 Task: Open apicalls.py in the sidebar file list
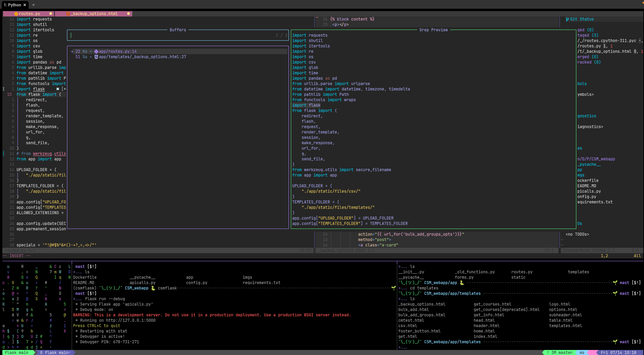[589, 191]
